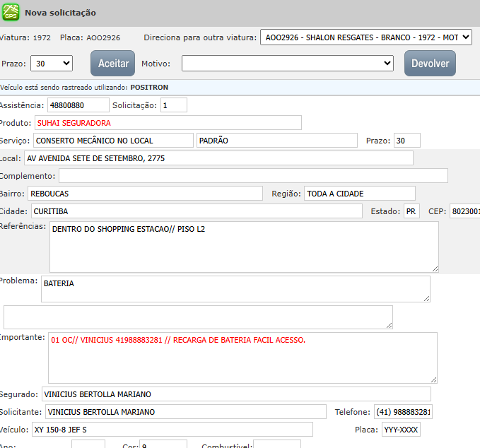Open the Motivo dropdown
This screenshot has height=448, width=480.
point(288,64)
